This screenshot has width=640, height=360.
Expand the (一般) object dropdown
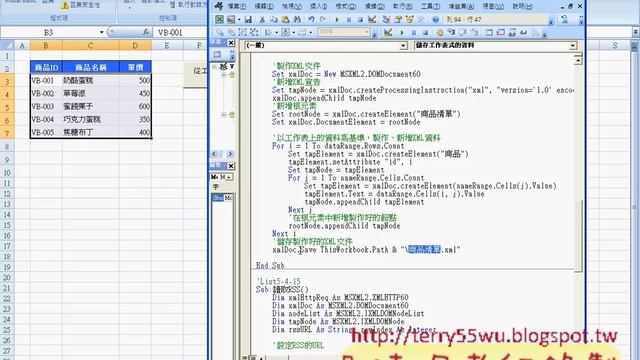click(403, 46)
